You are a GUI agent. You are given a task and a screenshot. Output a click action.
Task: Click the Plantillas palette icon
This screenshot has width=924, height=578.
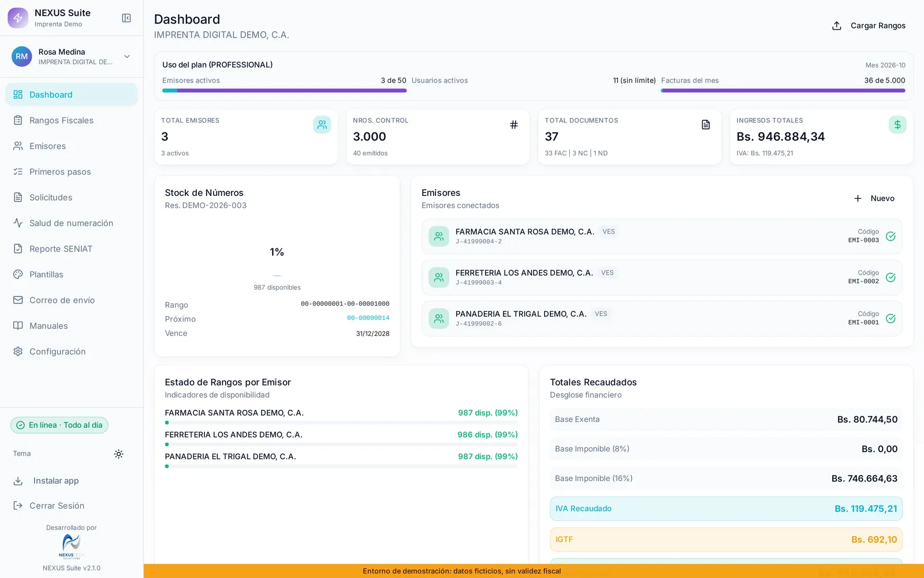coord(18,275)
